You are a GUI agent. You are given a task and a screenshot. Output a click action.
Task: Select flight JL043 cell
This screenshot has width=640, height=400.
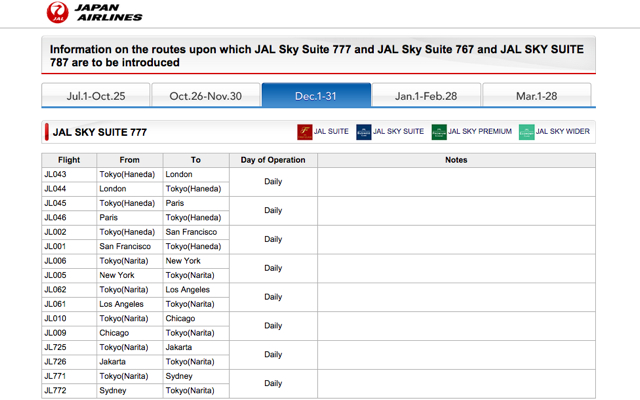point(69,175)
